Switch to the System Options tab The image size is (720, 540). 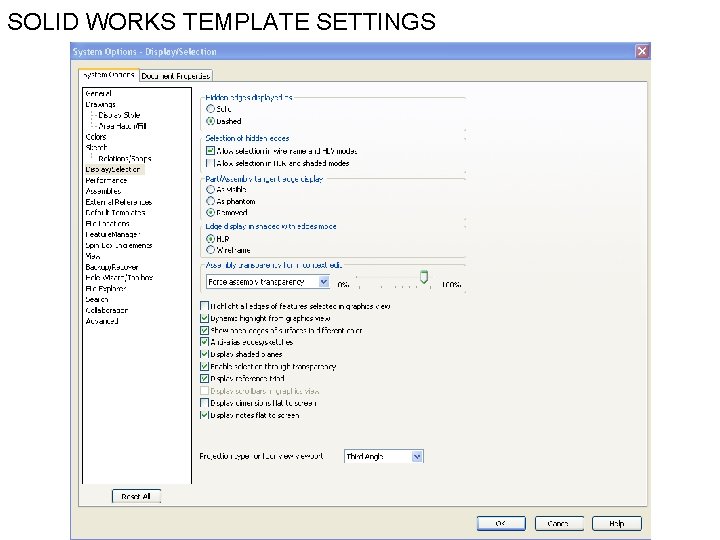(x=109, y=75)
